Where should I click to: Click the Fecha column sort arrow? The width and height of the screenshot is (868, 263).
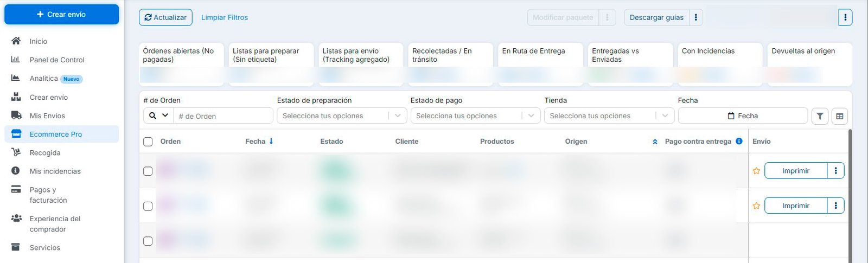(x=271, y=141)
